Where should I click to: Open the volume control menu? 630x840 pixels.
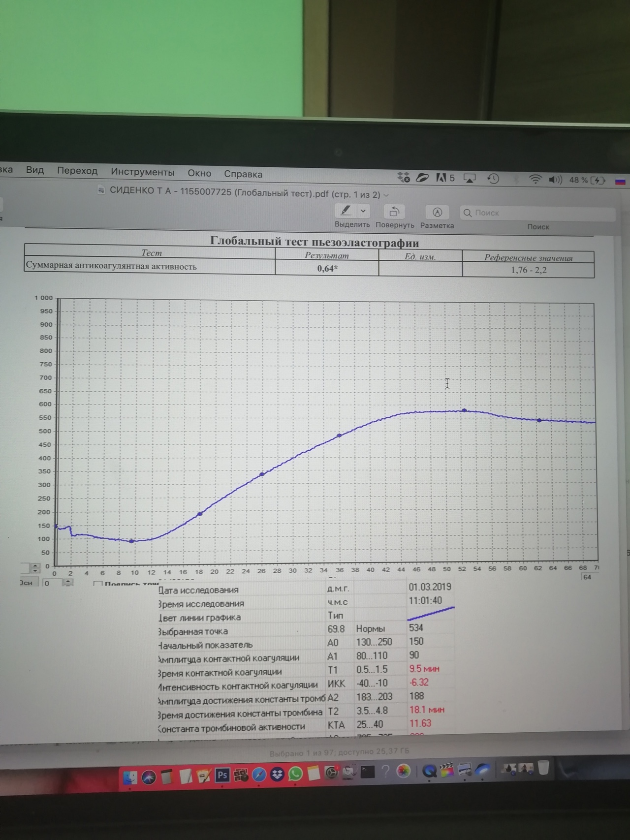[555, 180]
